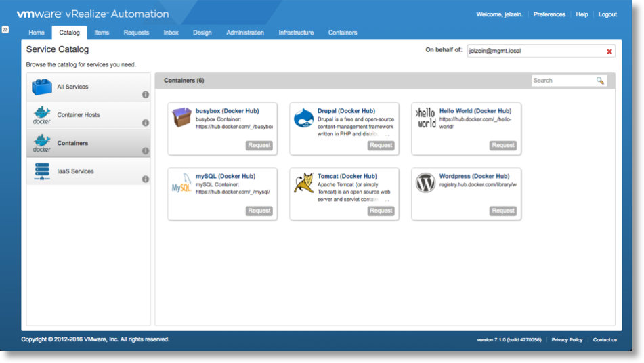The width and height of the screenshot is (644, 363).
Task: Expand the collapsed left side panel arrow
Action: pos(5,30)
